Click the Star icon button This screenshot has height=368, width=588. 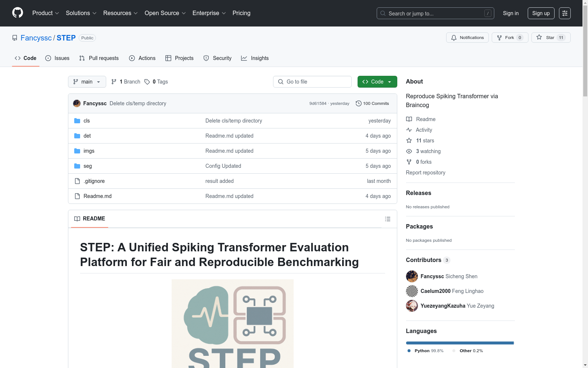[x=539, y=37]
